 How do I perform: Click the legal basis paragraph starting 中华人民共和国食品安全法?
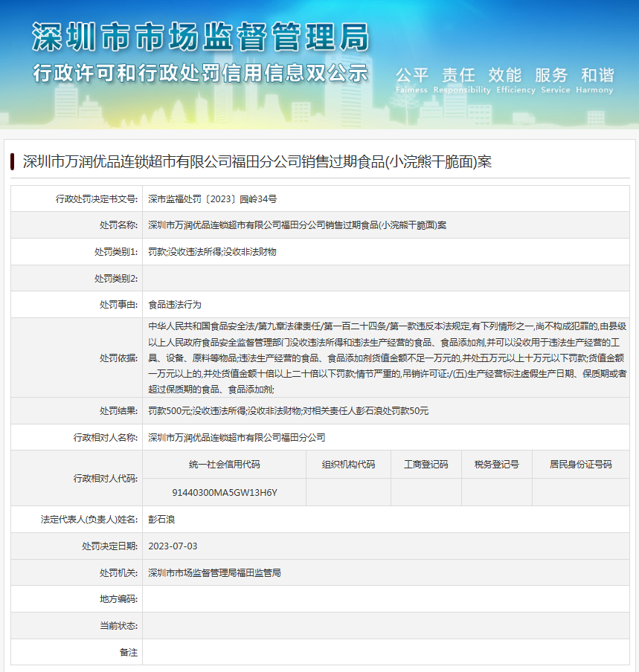click(x=388, y=358)
